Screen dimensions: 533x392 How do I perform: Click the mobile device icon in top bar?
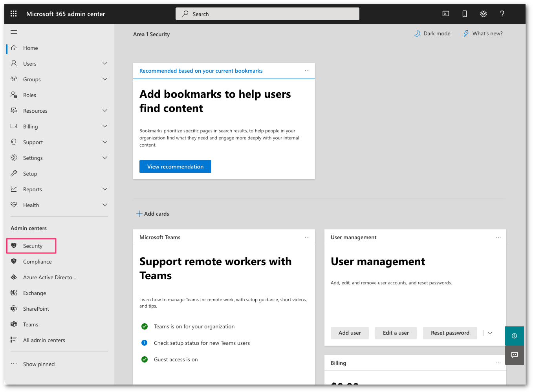click(x=464, y=13)
